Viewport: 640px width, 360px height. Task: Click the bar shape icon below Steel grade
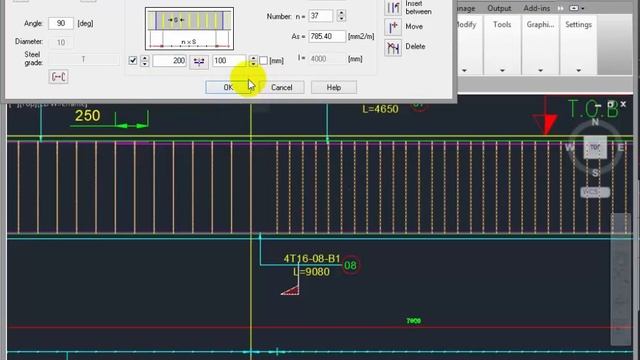(x=58, y=77)
